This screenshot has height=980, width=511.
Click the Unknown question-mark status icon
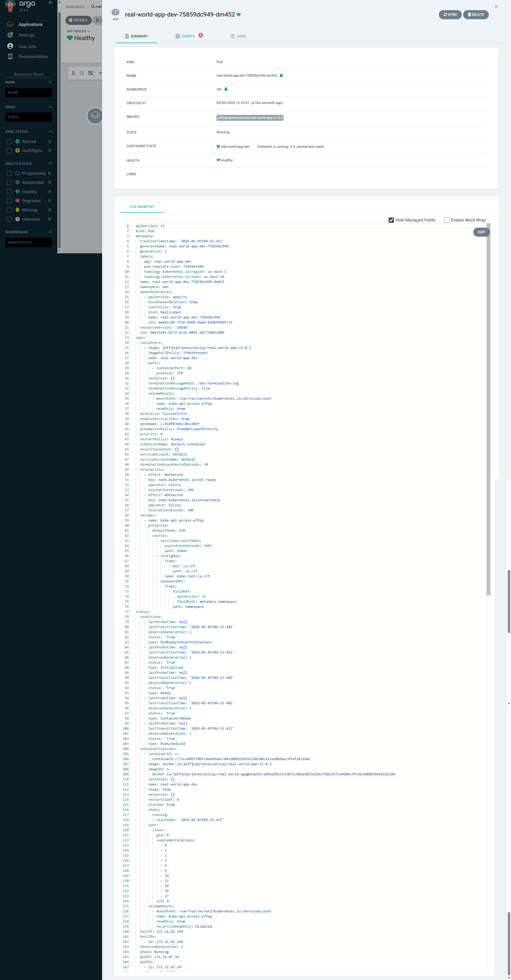pos(17,219)
